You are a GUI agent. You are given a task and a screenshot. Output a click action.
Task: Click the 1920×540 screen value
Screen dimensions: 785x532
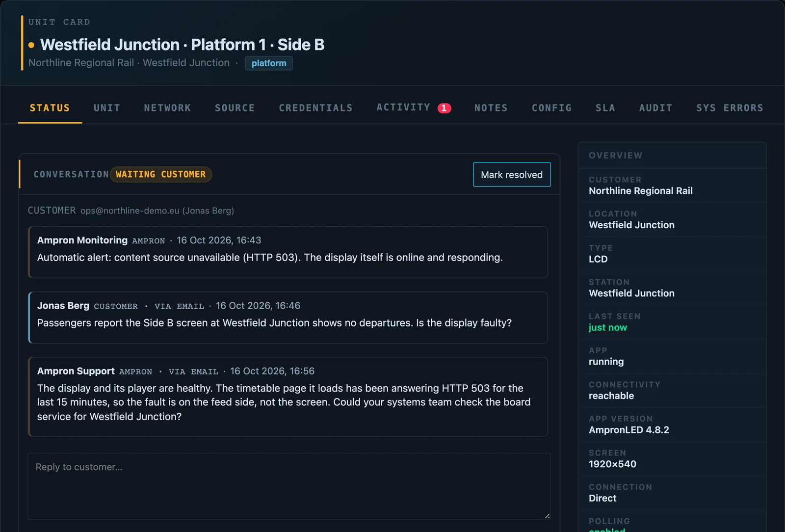612,464
